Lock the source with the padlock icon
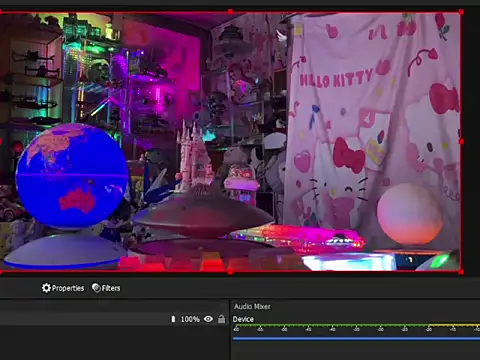Viewport: 480px width, 360px height. 221,319
